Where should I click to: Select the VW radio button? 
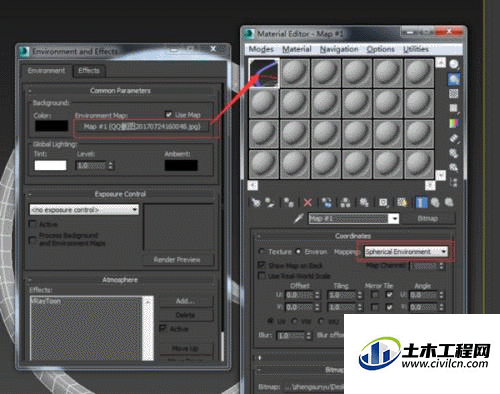pyautogui.click(x=294, y=322)
